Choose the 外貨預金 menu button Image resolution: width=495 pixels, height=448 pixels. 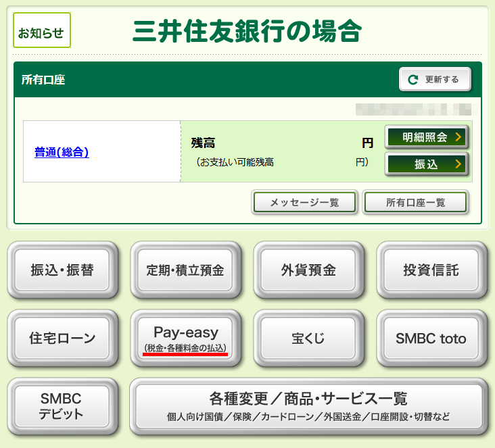tap(308, 270)
